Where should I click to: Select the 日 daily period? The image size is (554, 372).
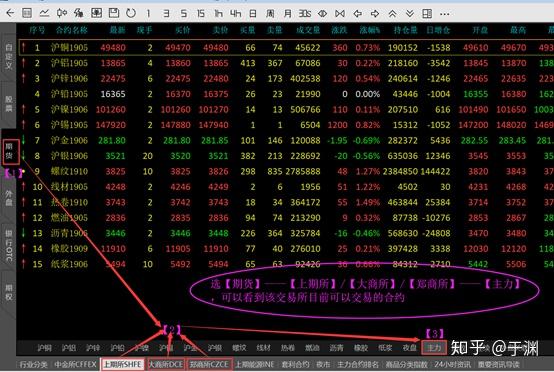coord(253,14)
